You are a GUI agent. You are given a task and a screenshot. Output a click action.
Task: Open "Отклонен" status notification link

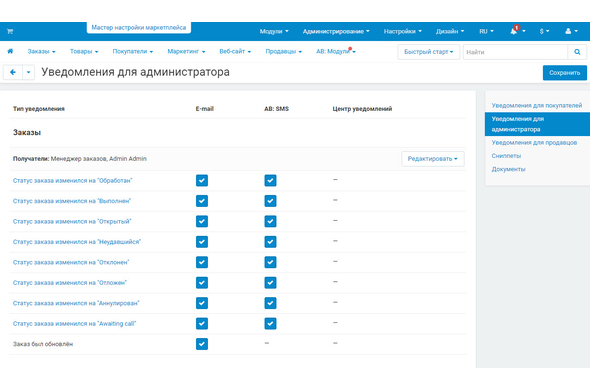click(x=71, y=262)
